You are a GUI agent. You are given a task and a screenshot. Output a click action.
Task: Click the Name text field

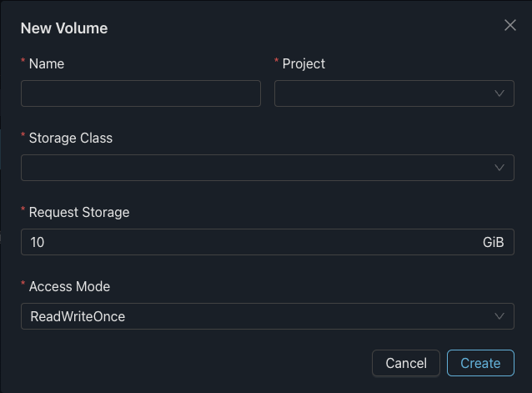tap(140, 93)
